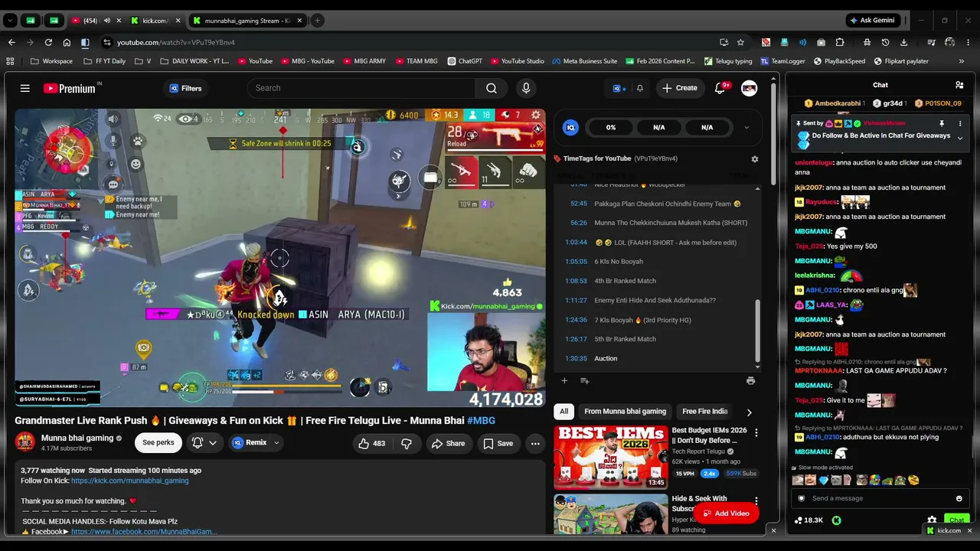980x551 pixels.
Task: Start voice search with the microphone
Action: pos(525,88)
